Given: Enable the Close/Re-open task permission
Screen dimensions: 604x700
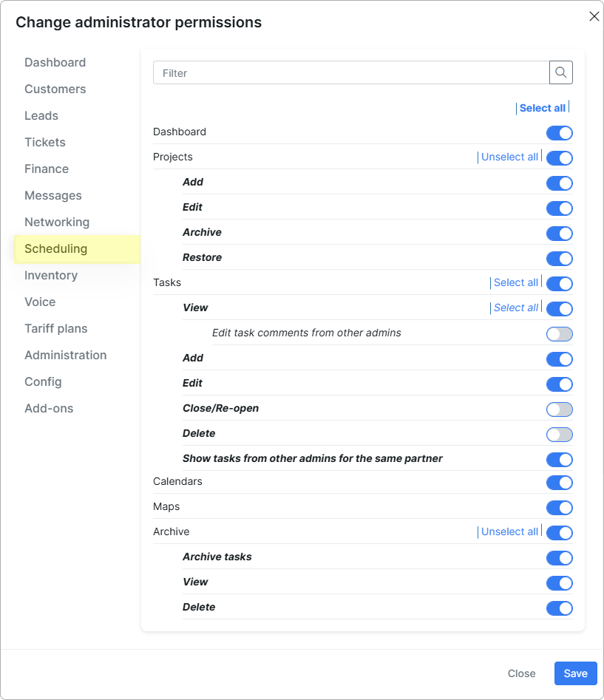Looking at the screenshot, I should point(560,410).
